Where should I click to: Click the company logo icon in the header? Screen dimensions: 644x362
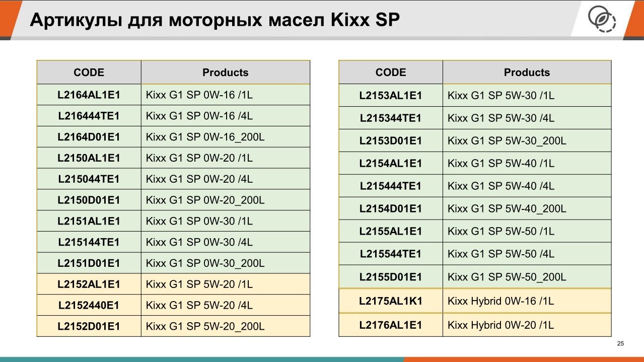click(x=602, y=20)
